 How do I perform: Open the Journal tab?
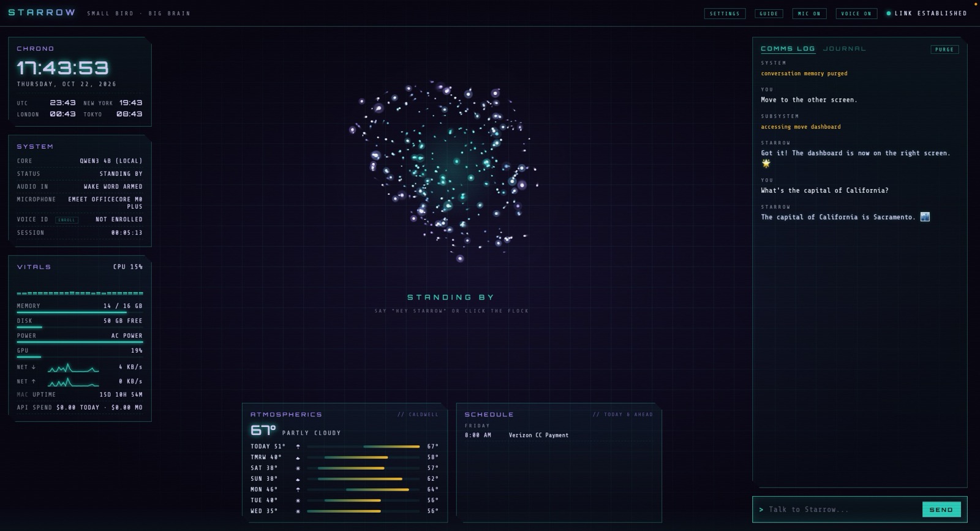coord(845,48)
